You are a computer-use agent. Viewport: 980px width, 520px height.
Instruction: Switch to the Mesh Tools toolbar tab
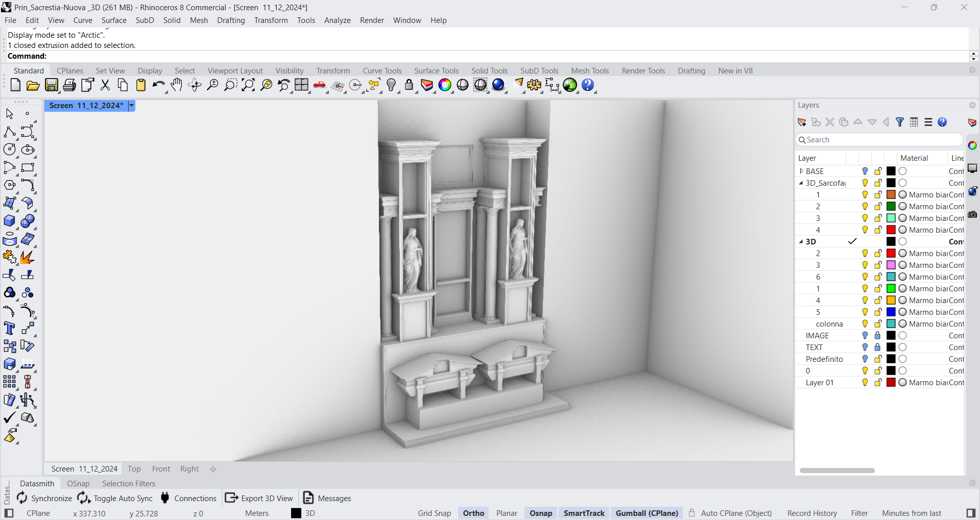click(590, 71)
